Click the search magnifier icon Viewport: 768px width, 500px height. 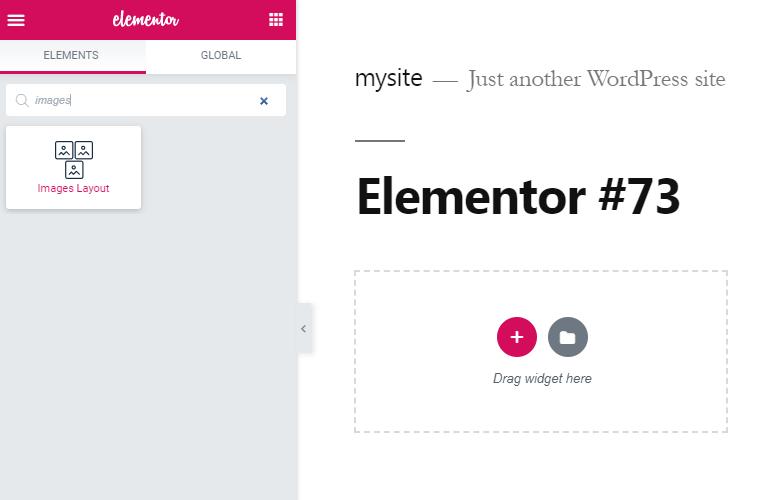coord(22,100)
